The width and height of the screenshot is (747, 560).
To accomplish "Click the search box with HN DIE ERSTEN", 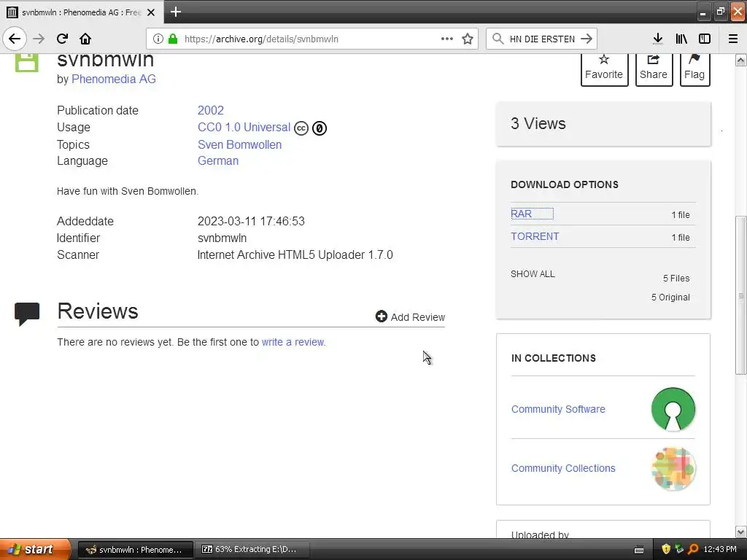I will (542, 39).
